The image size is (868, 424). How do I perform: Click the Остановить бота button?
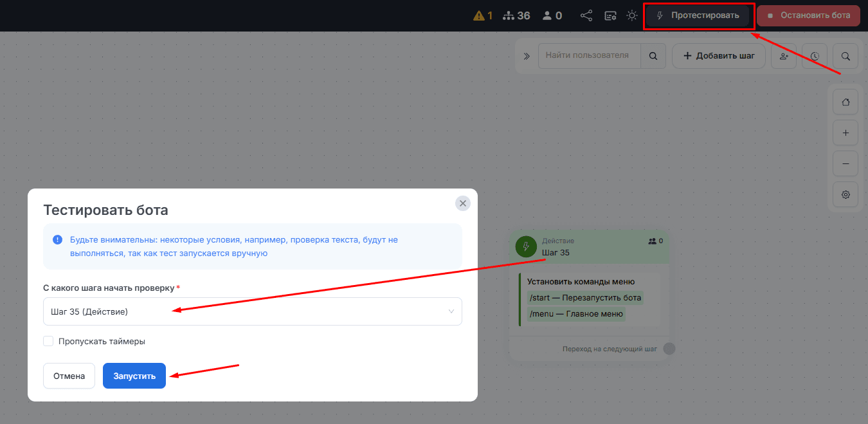coord(808,15)
